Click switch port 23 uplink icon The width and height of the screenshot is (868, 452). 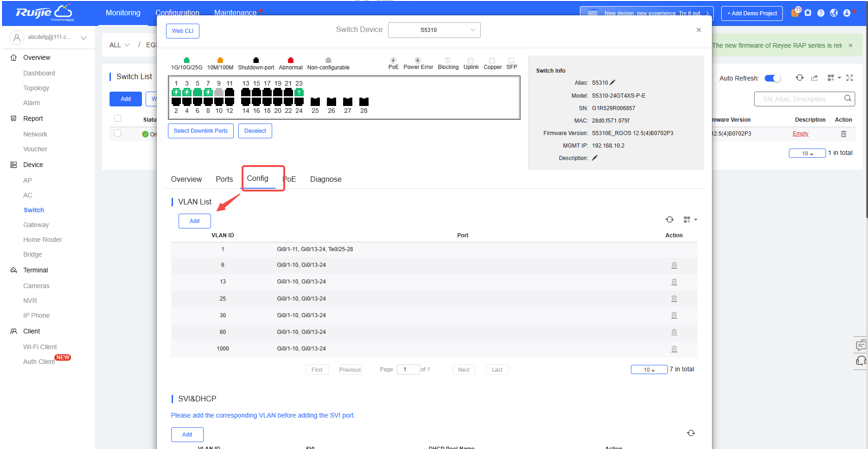click(299, 92)
